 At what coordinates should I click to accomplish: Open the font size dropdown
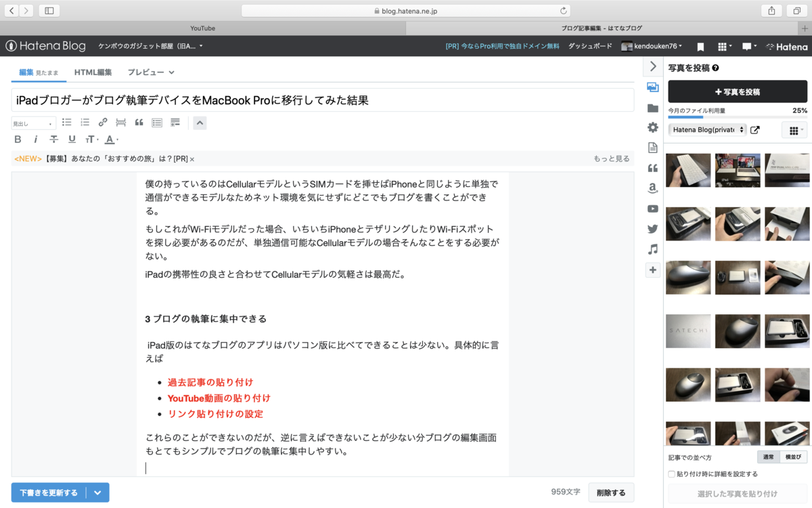click(x=91, y=140)
